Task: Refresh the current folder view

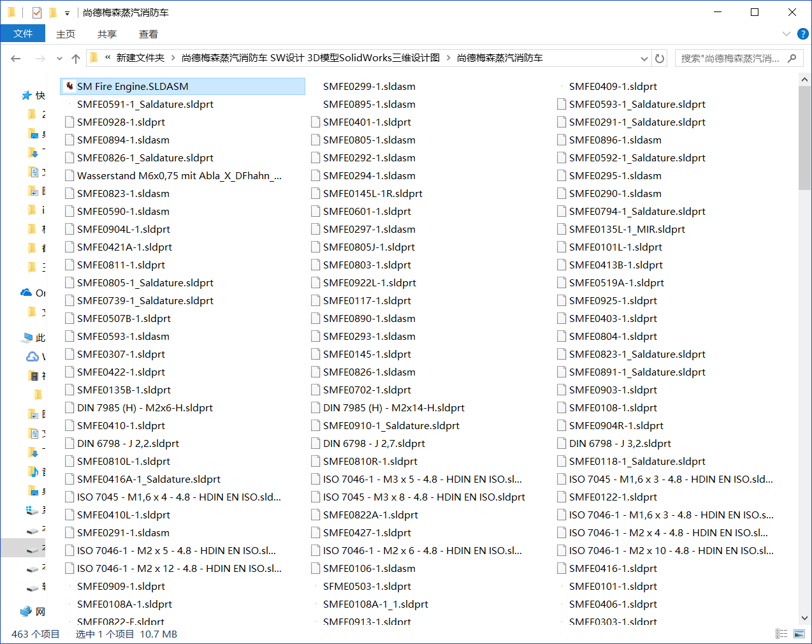Action: (x=660, y=59)
